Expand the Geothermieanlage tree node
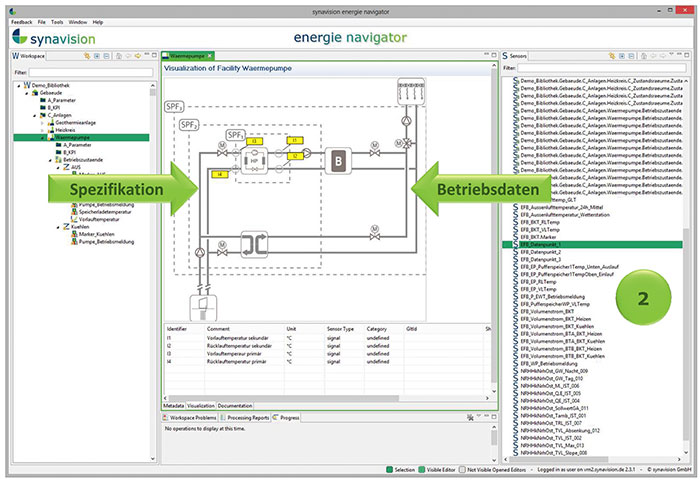Image resolution: width=700 pixels, height=480 pixels. pyautogui.click(x=42, y=123)
